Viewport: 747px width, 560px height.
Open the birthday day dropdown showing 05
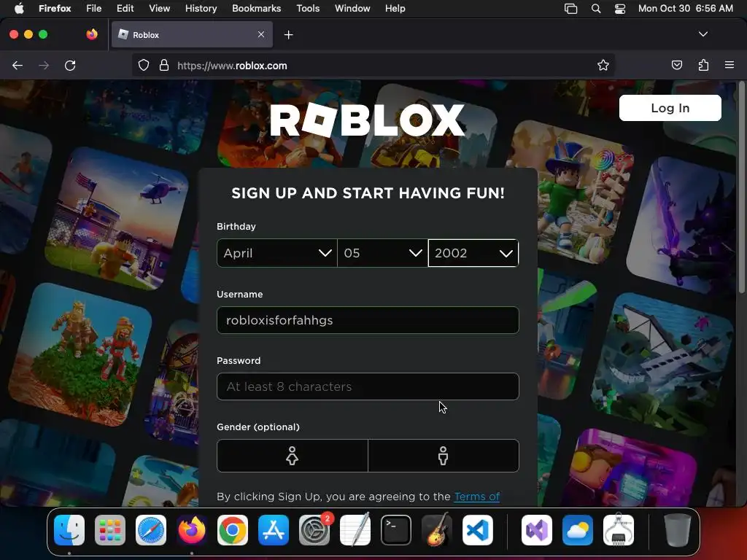click(382, 253)
